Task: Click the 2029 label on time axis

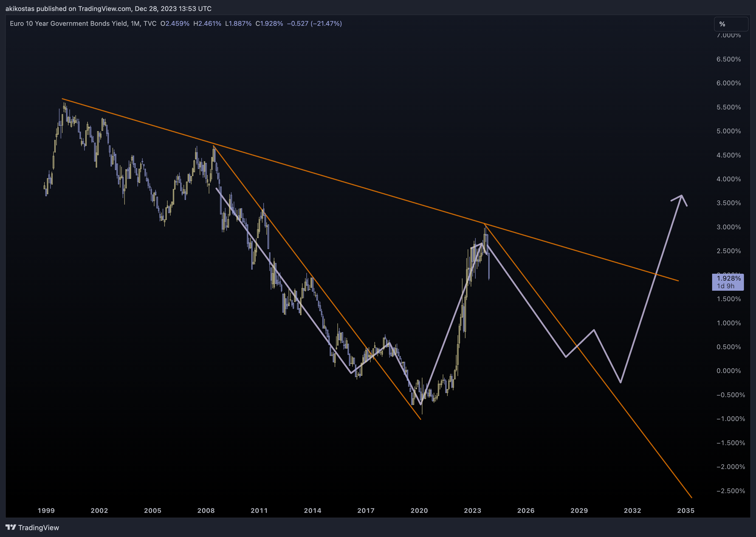Action: 579,511
